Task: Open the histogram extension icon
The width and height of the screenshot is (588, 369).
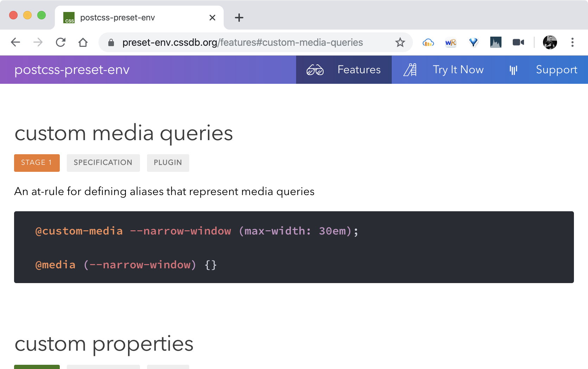Action: click(x=496, y=43)
